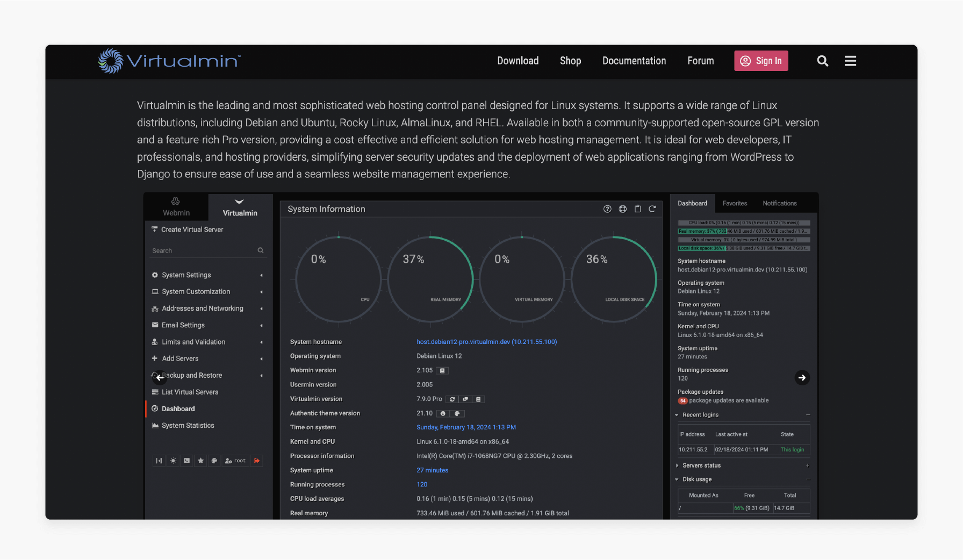963x560 pixels.
Task: Expand the Backup and Restore arrow
Action: coord(262,375)
